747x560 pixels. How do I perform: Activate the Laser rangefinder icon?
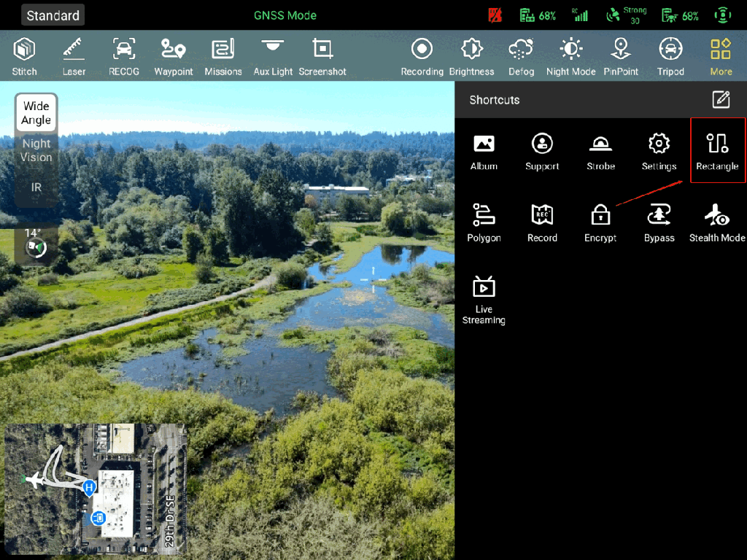(74, 57)
